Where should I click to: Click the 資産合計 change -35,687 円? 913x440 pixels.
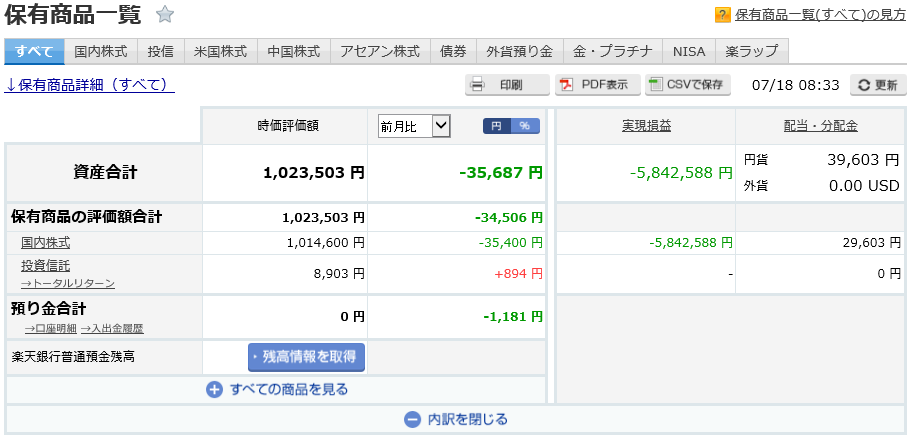click(x=501, y=173)
